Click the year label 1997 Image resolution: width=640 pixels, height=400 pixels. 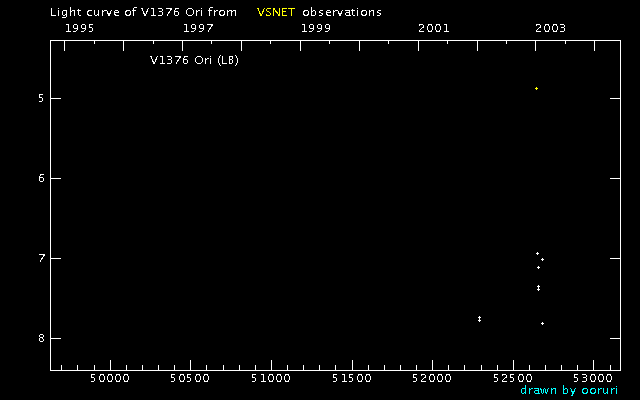[198, 28]
